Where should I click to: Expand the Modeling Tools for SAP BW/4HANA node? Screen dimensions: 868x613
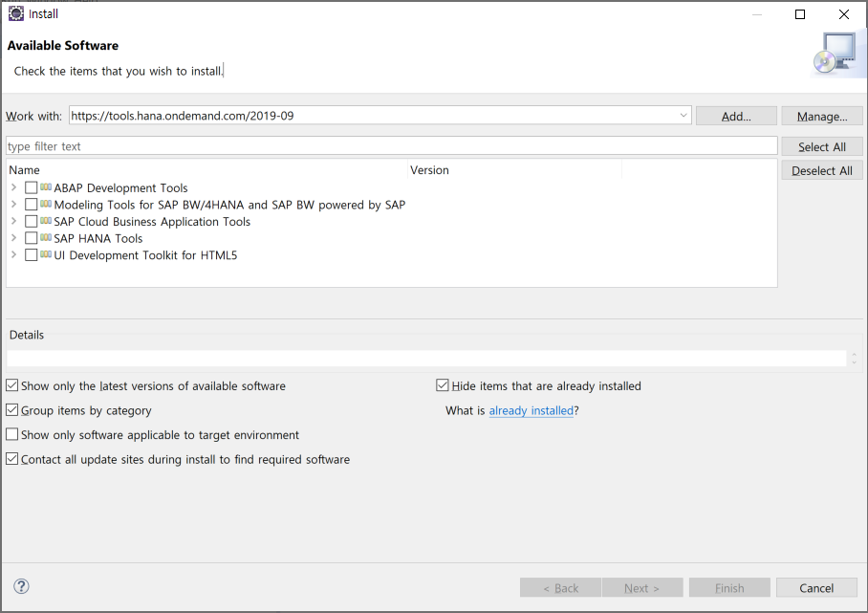tap(13, 205)
